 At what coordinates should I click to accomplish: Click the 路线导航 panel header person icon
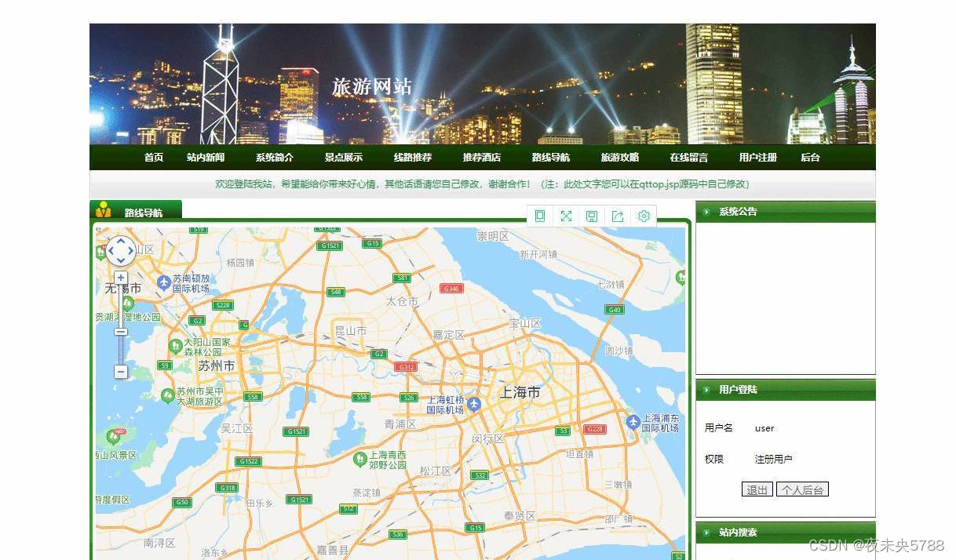tap(104, 209)
